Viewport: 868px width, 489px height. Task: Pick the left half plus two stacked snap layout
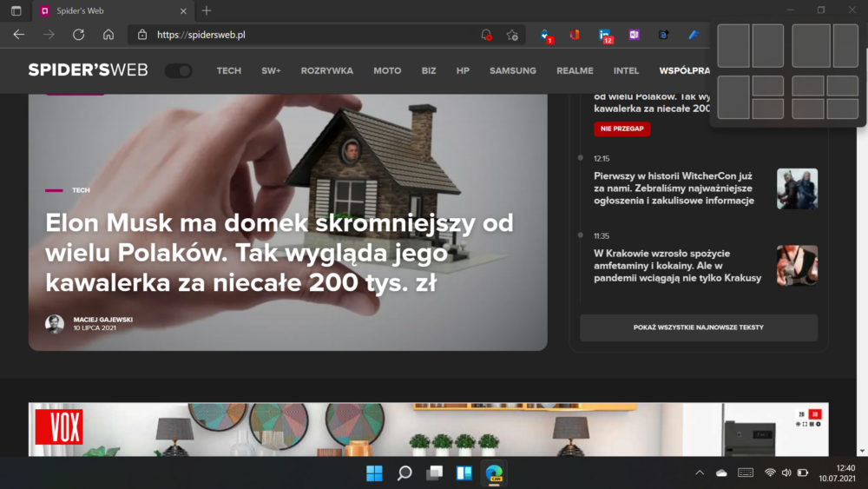(751, 97)
